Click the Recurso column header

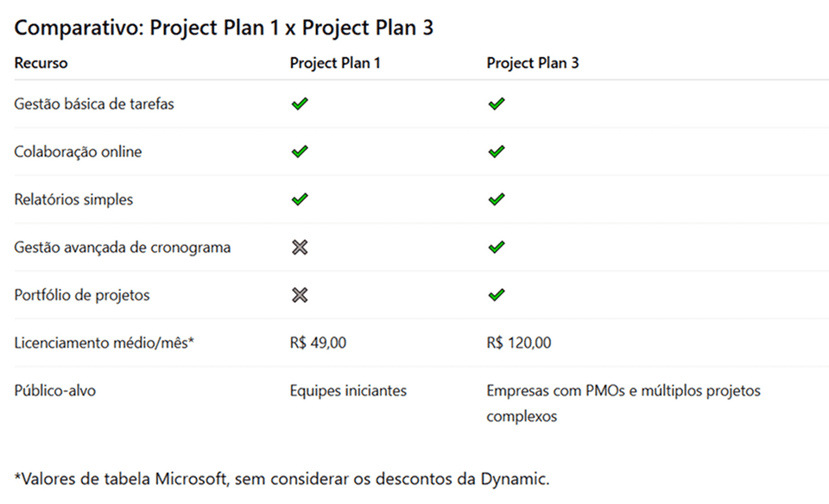41,63
